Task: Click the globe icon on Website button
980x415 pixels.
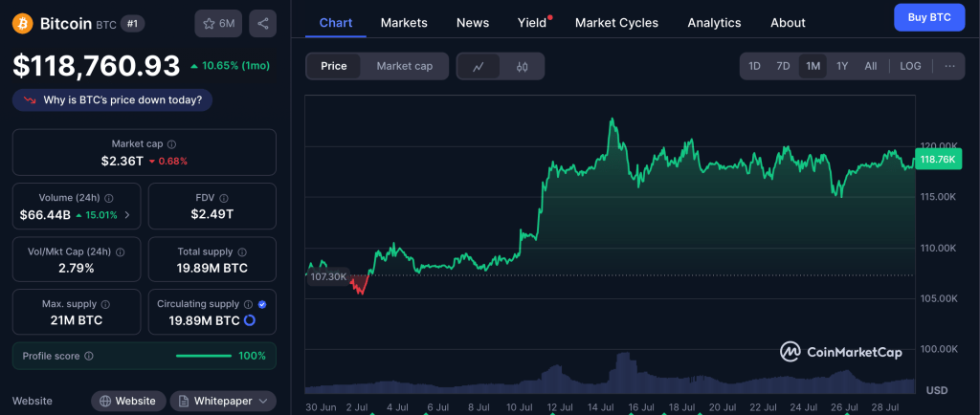Action: [105, 401]
